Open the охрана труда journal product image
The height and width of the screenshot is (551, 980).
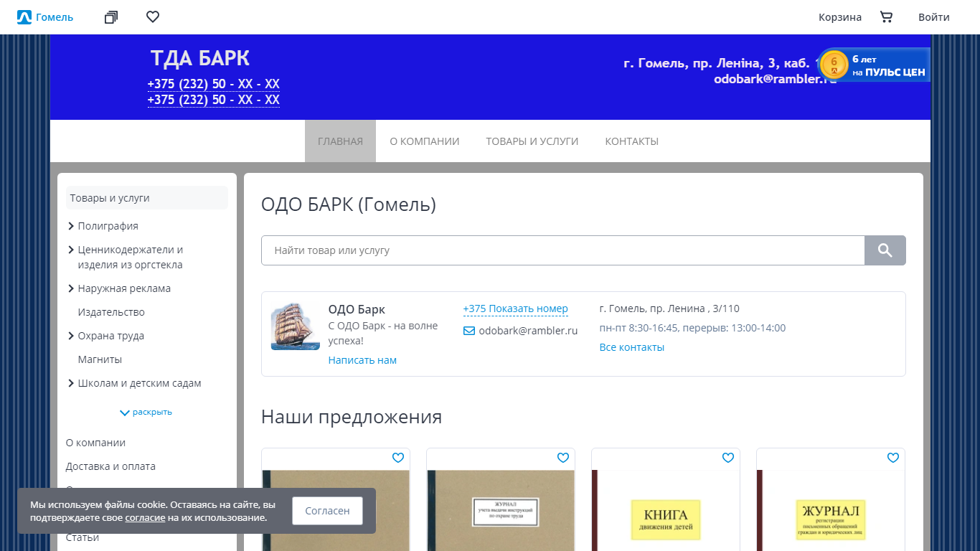(x=501, y=510)
